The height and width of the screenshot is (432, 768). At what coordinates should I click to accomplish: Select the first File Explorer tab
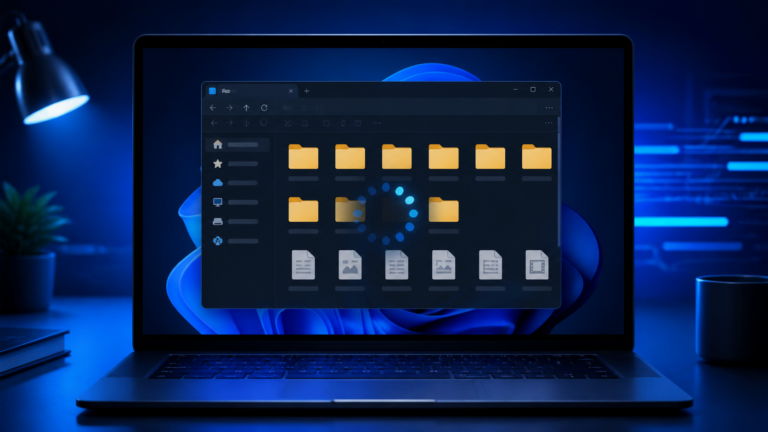pyautogui.click(x=251, y=91)
